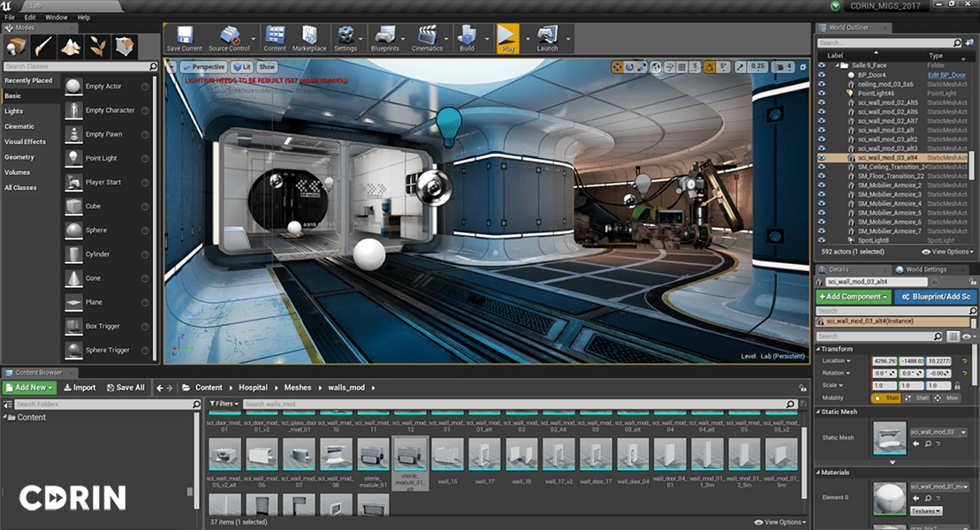Click Show button in viewport toolbar
The height and width of the screenshot is (530, 980).
click(x=267, y=67)
